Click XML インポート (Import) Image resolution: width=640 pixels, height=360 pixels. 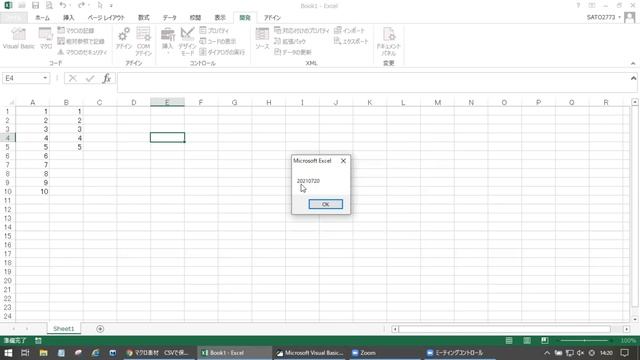click(x=349, y=31)
